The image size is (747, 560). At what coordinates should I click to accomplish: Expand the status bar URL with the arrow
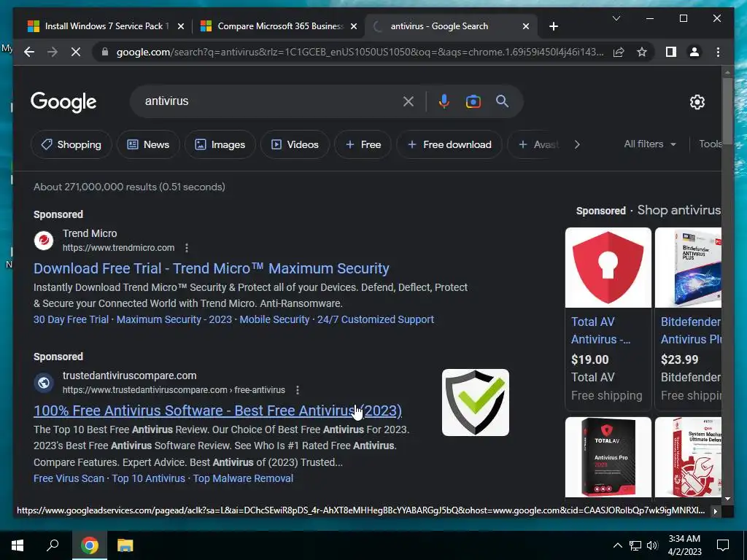(715, 511)
